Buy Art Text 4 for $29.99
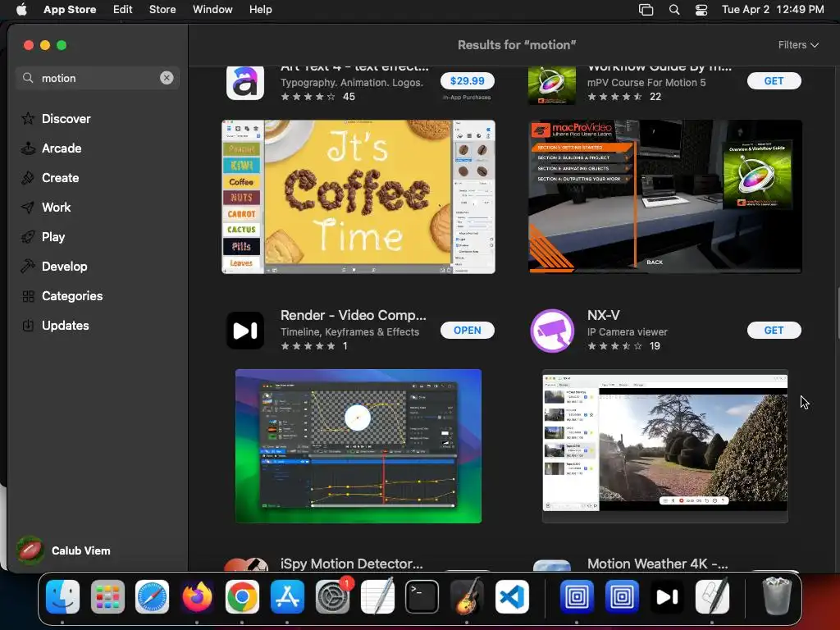The height and width of the screenshot is (630, 840). [x=467, y=81]
